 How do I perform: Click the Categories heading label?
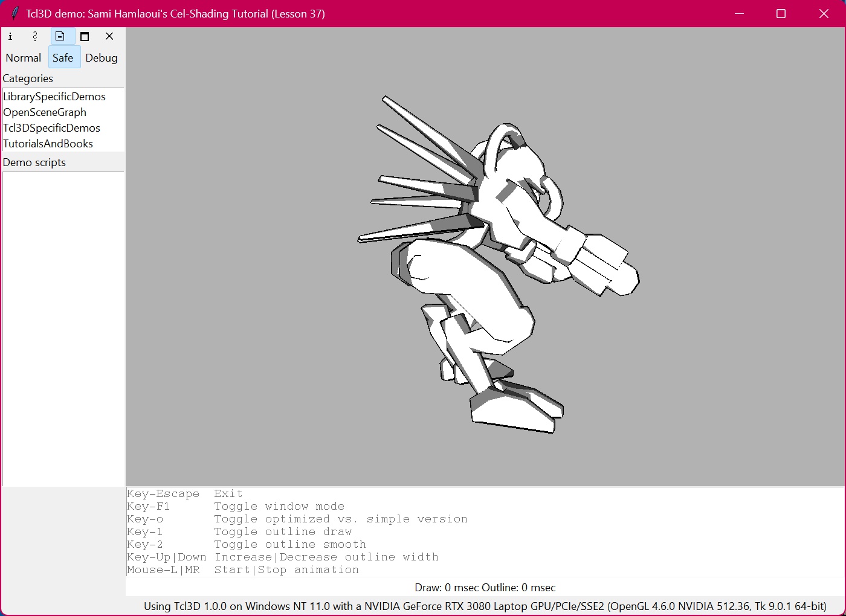28,79
